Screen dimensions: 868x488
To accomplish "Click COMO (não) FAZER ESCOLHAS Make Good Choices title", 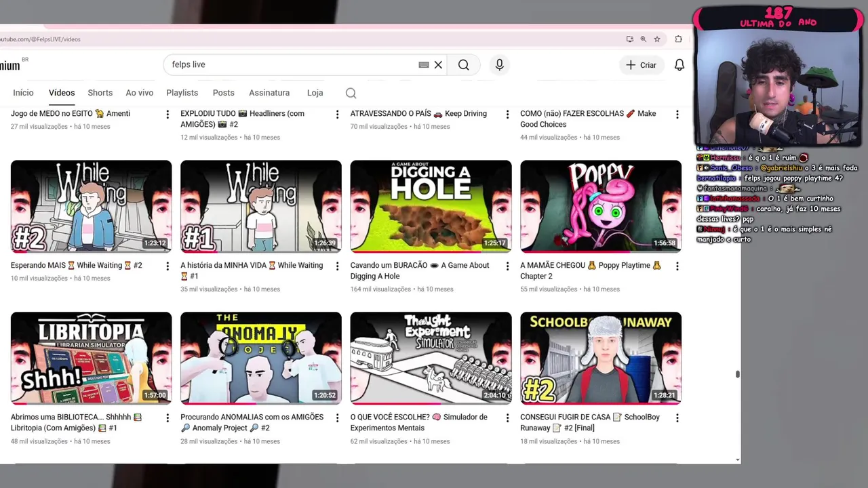I will [588, 119].
